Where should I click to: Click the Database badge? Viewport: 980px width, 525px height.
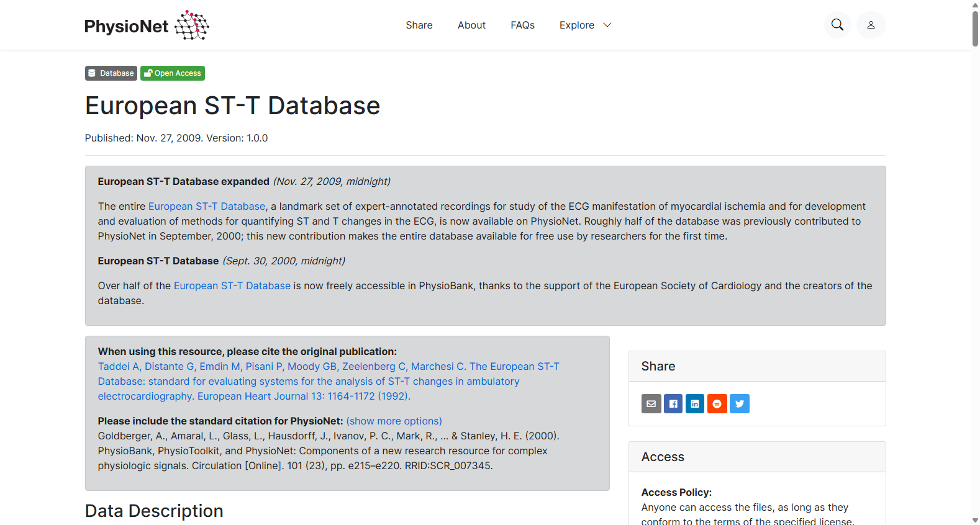click(111, 73)
